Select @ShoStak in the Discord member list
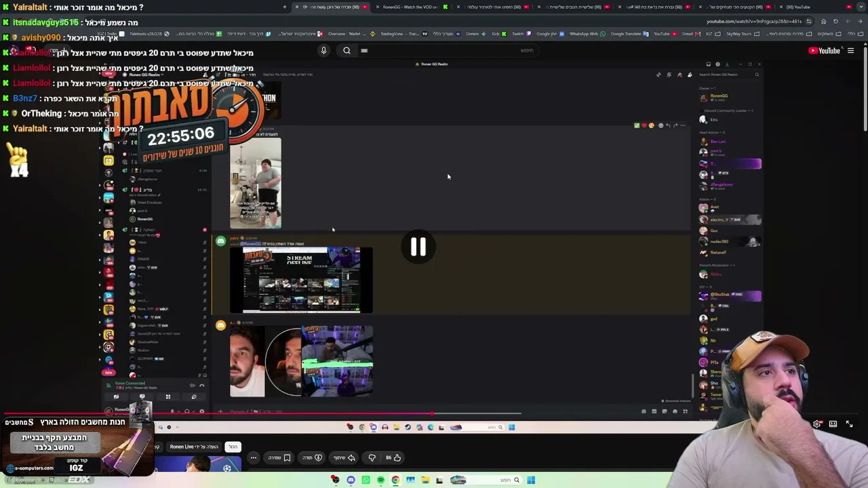 click(x=729, y=296)
